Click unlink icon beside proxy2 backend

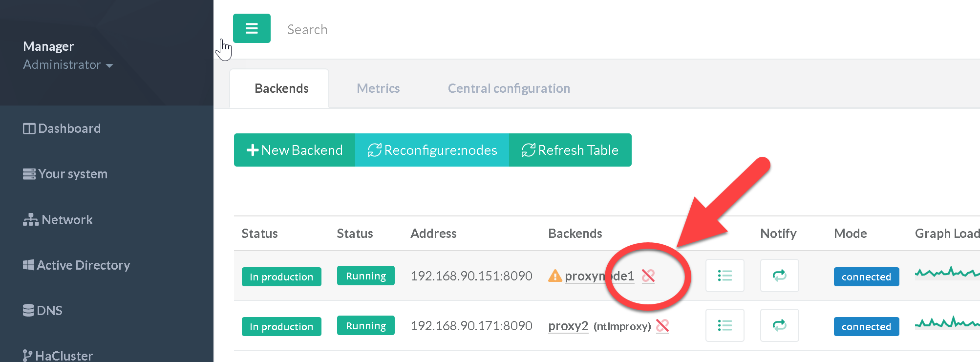pos(662,326)
